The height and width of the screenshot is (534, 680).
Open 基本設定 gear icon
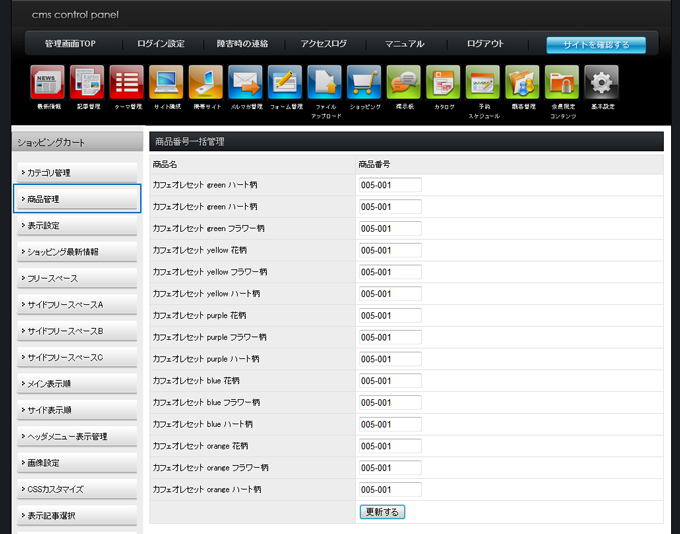[x=601, y=83]
